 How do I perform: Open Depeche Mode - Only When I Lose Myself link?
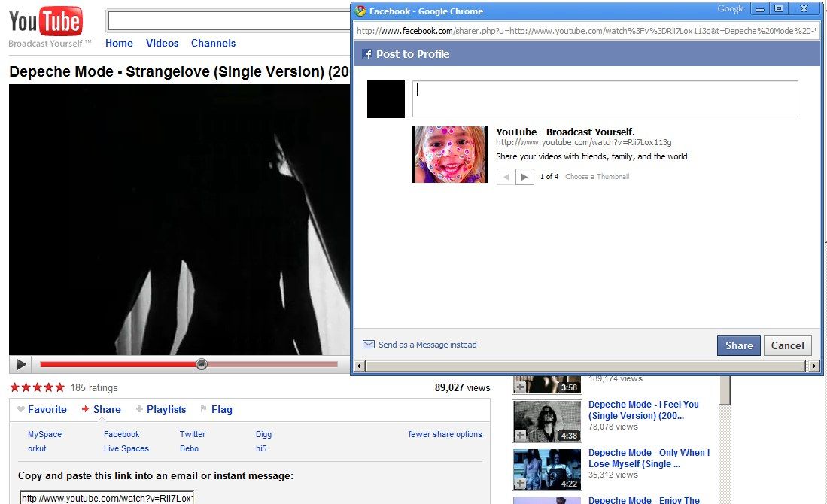tap(649, 458)
